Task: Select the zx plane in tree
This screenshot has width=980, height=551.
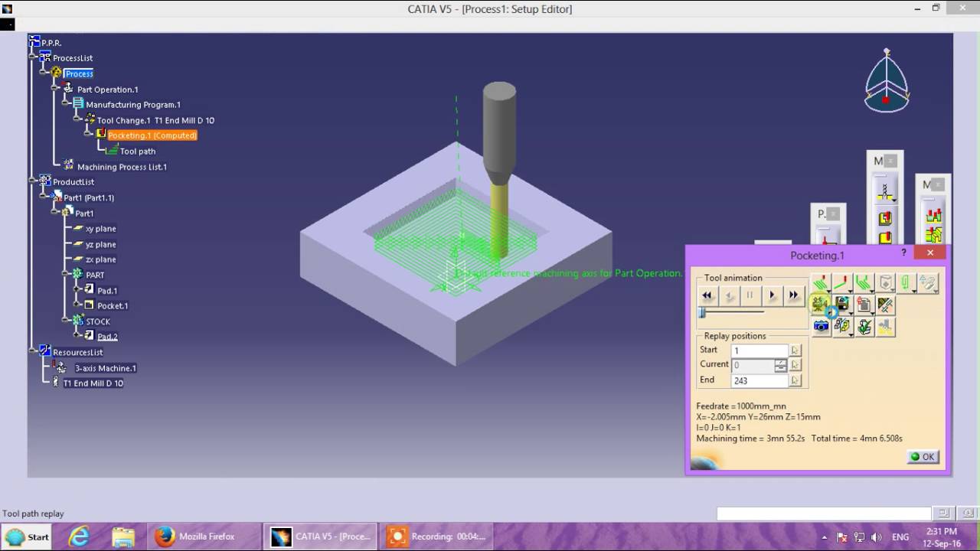Action: [100, 259]
